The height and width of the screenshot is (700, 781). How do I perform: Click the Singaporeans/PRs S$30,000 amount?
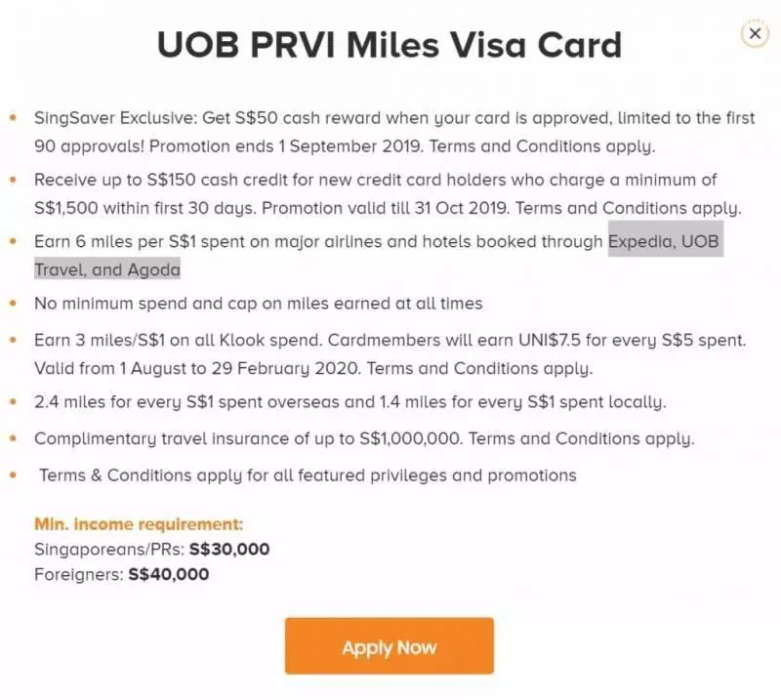tap(229, 549)
